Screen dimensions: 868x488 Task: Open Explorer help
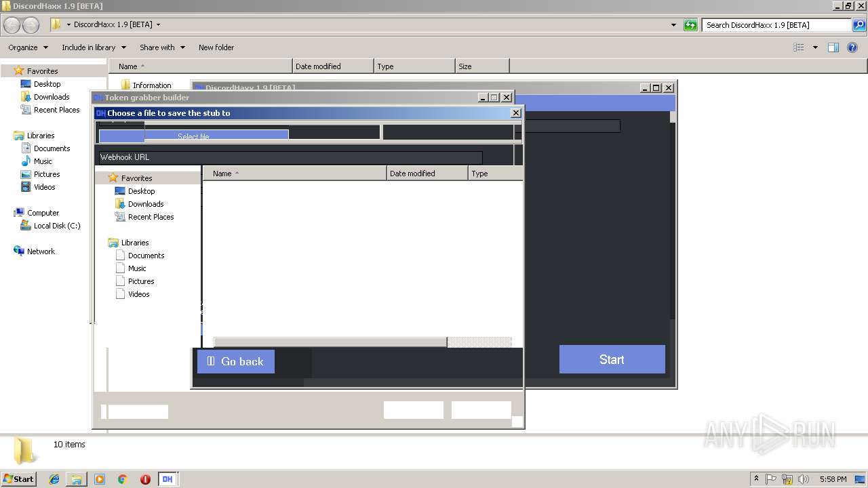pyautogui.click(x=852, y=47)
